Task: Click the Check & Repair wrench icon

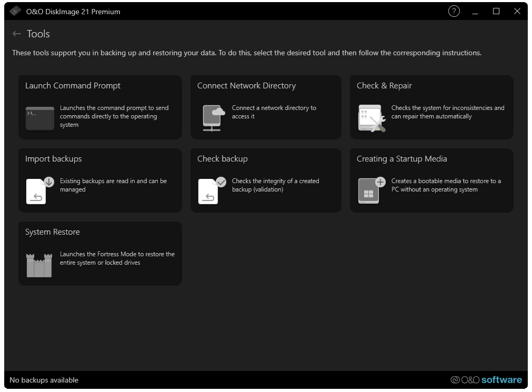Action: coord(372,118)
